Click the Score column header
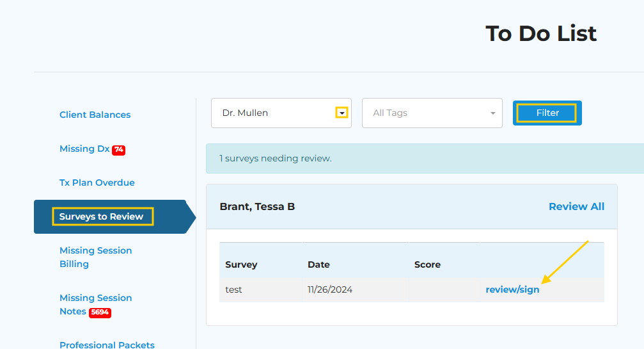The height and width of the screenshot is (349, 644). coord(427,264)
